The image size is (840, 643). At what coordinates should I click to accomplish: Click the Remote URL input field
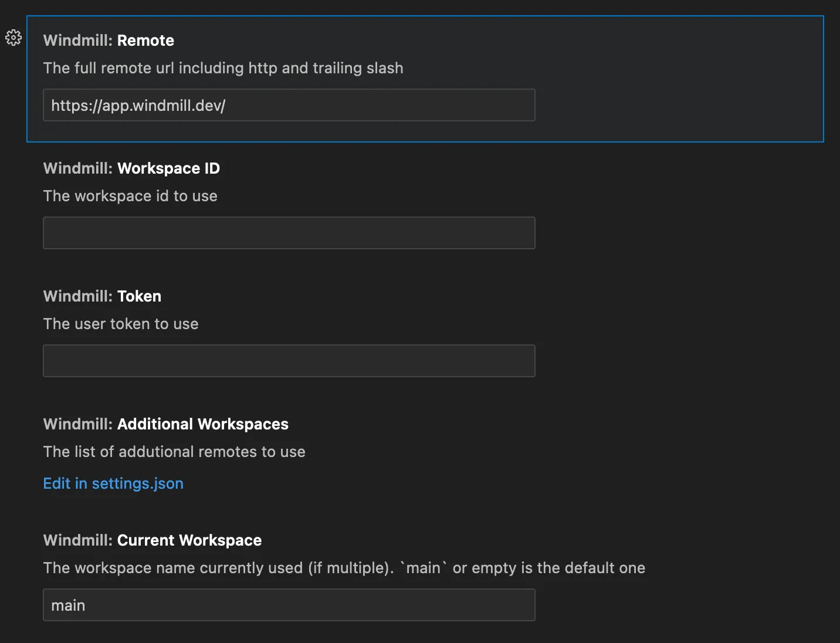[289, 106]
